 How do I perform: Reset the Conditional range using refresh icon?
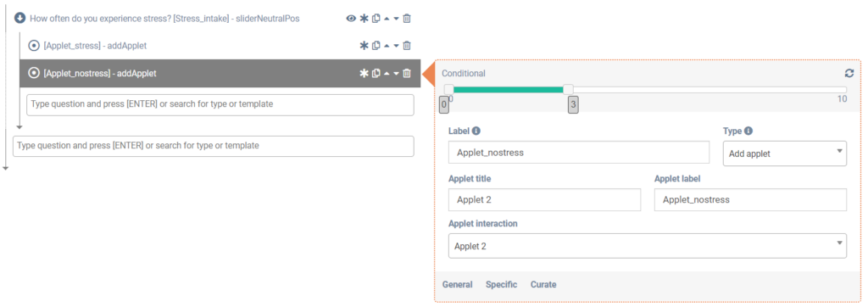(849, 73)
